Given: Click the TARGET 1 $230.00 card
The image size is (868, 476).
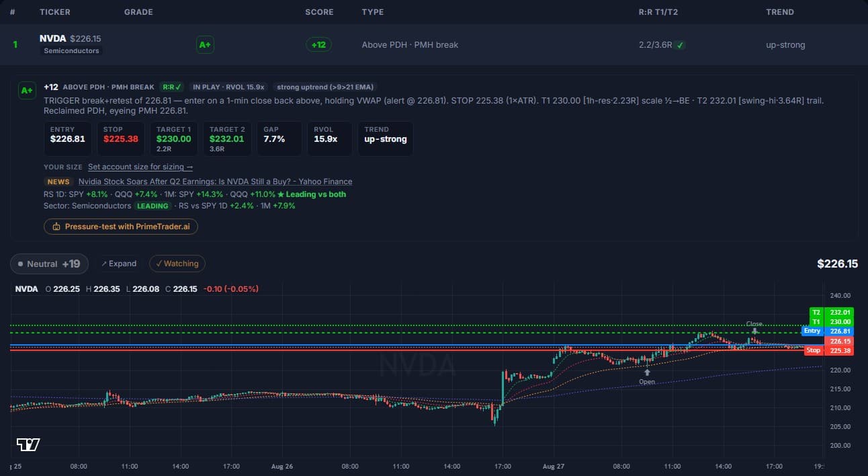Looking at the screenshot, I should [x=174, y=138].
